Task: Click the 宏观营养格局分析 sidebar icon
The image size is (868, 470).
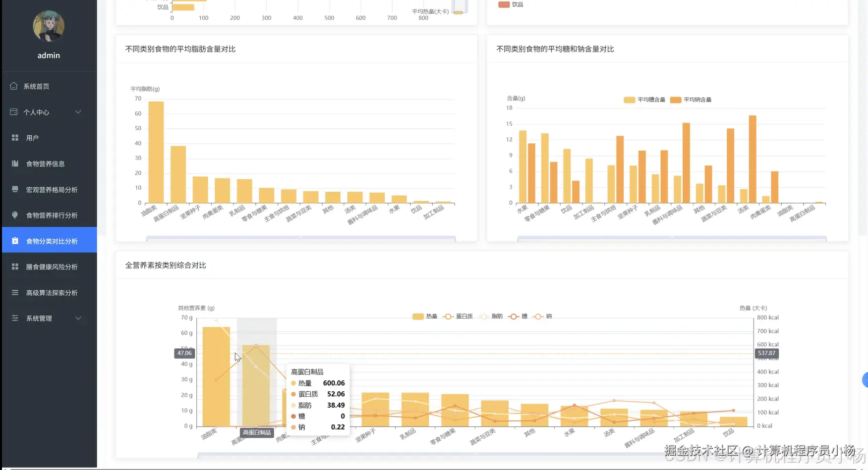Action: [x=15, y=189]
